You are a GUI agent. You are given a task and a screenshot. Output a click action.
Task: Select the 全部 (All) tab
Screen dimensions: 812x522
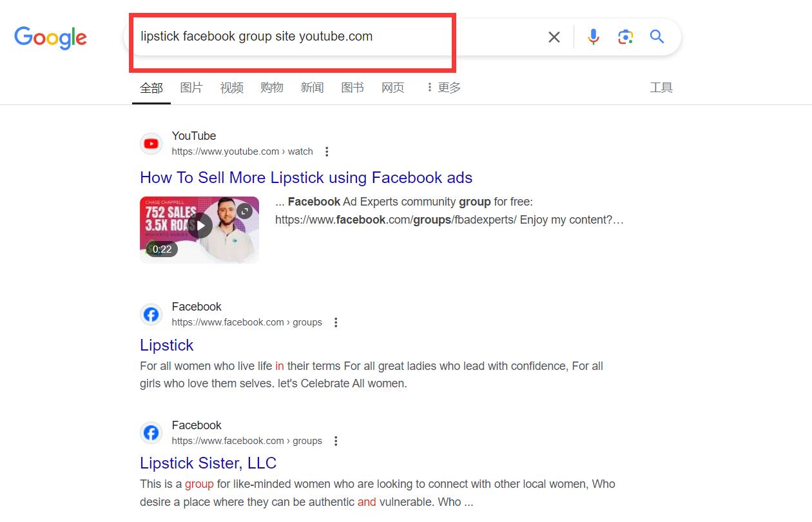pos(151,88)
